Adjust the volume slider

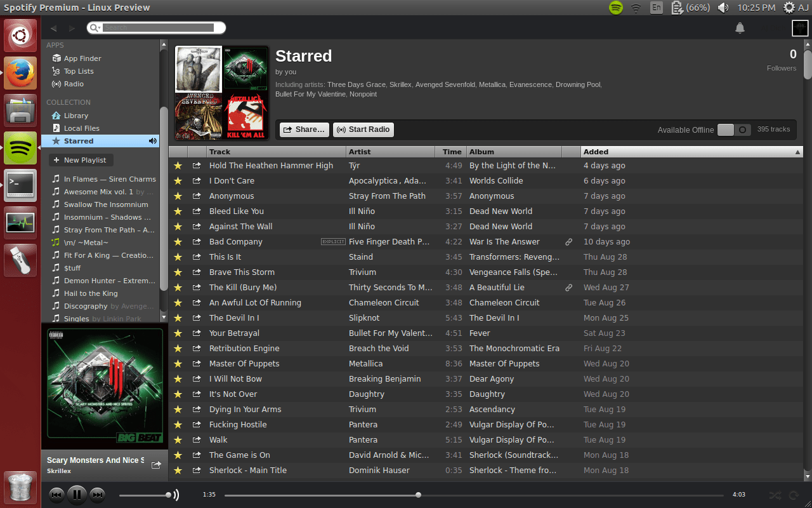click(x=144, y=495)
